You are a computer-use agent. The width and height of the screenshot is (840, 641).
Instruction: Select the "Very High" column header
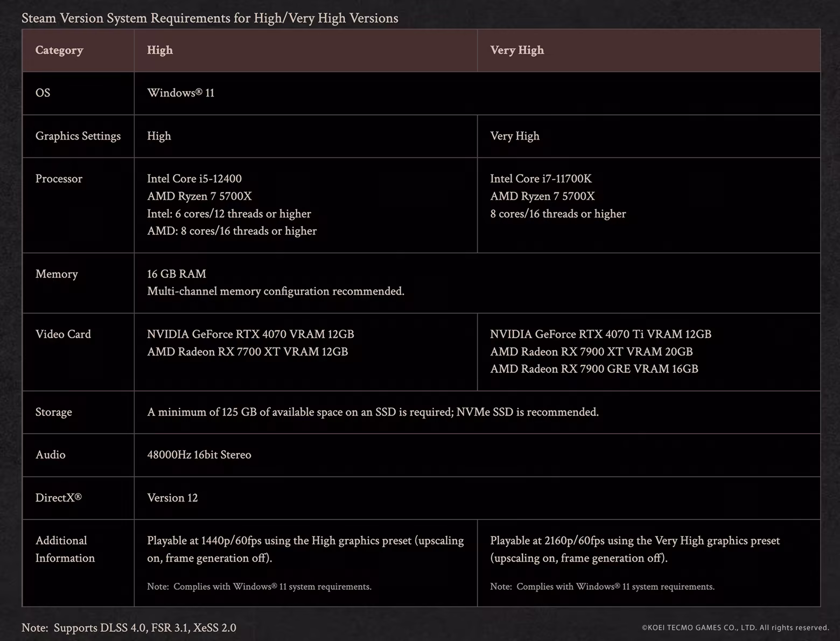pos(516,50)
